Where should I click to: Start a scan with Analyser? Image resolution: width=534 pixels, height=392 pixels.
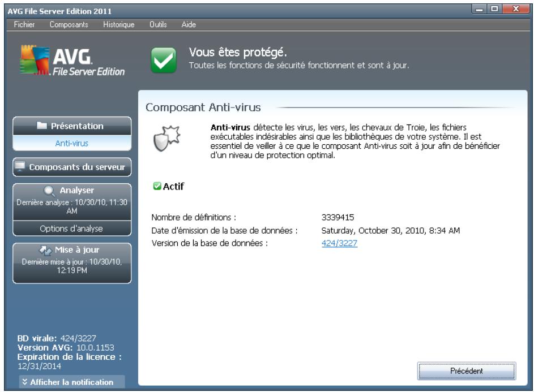[72, 201]
